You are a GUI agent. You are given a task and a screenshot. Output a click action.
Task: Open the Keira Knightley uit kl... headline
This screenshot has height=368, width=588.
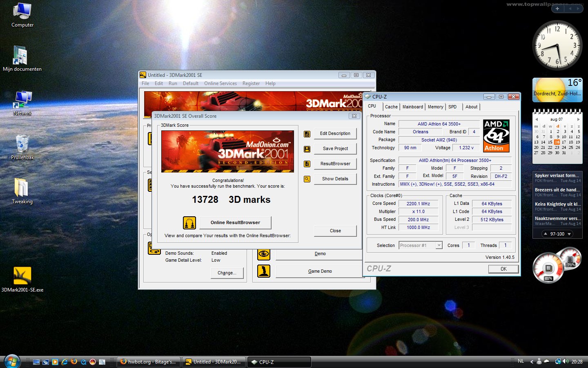coord(557,206)
